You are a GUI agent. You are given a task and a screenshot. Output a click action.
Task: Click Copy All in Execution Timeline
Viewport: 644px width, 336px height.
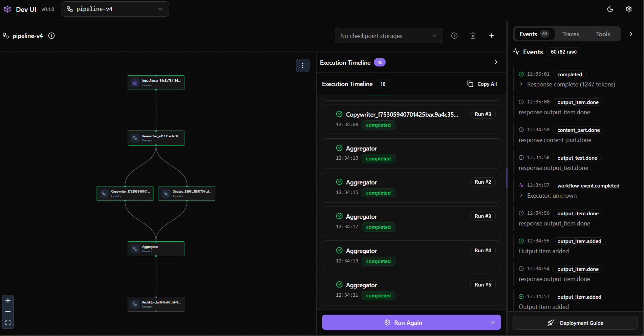coord(482,84)
